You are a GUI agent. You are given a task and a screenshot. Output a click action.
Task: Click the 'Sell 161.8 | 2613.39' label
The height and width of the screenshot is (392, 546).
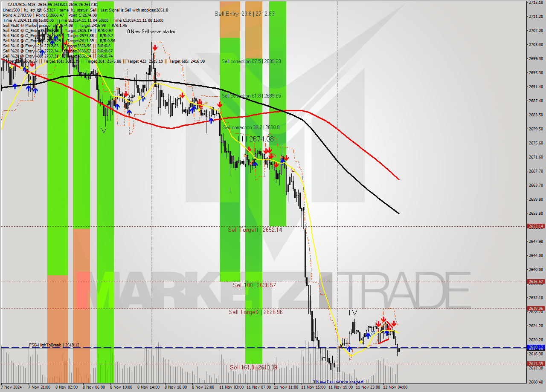click(253, 367)
